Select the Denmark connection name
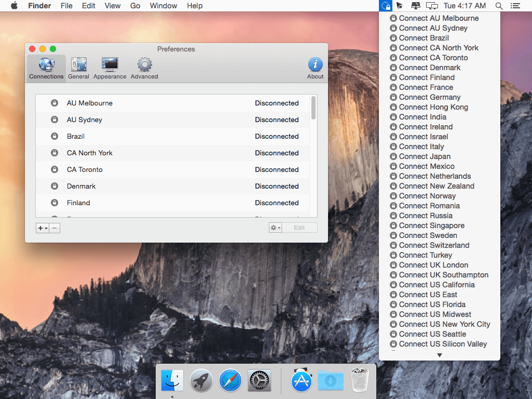This screenshot has height=399, width=532. tap(81, 186)
